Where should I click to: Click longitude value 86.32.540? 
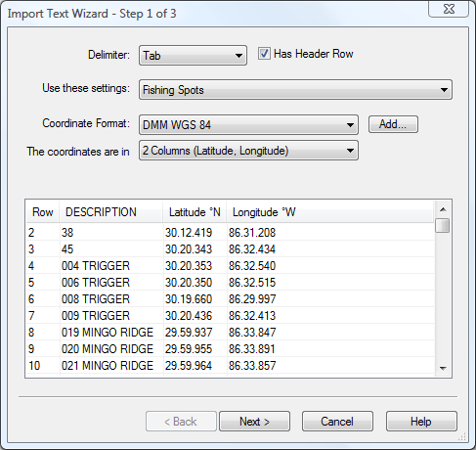[x=252, y=266]
